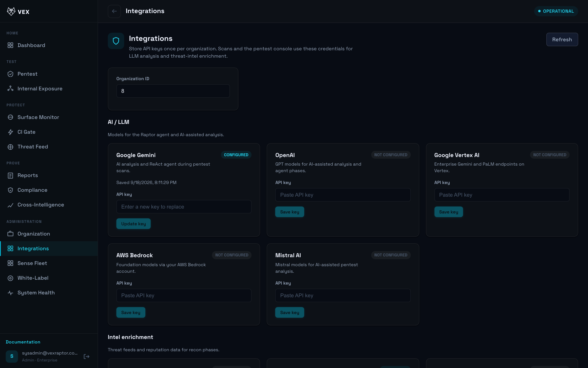Viewport: 588px width, 368px height.
Task: Click the logout icon next to sysadmin
Action: (x=87, y=357)
